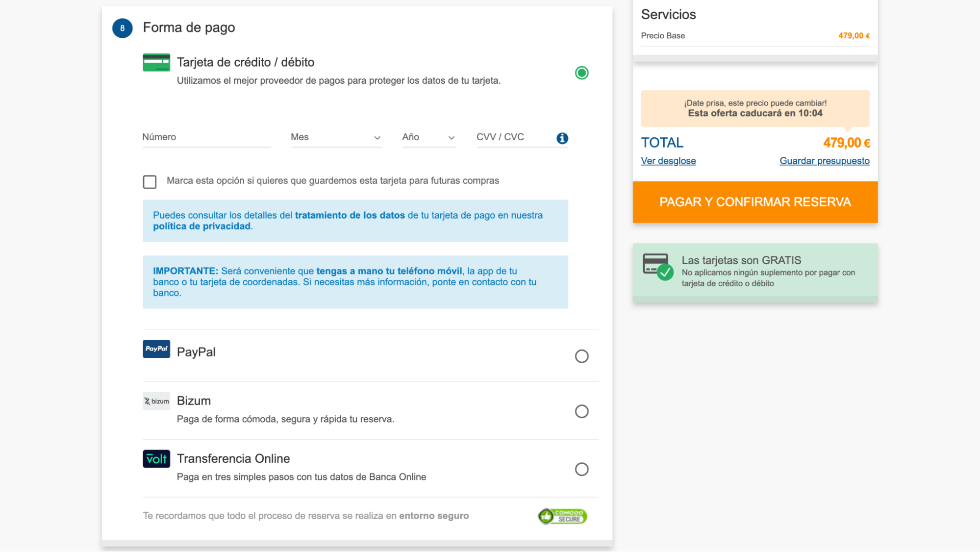Screen dimensions: 980x552
Task: Click the Precio Base row label
Action: (x=663, y=36)
